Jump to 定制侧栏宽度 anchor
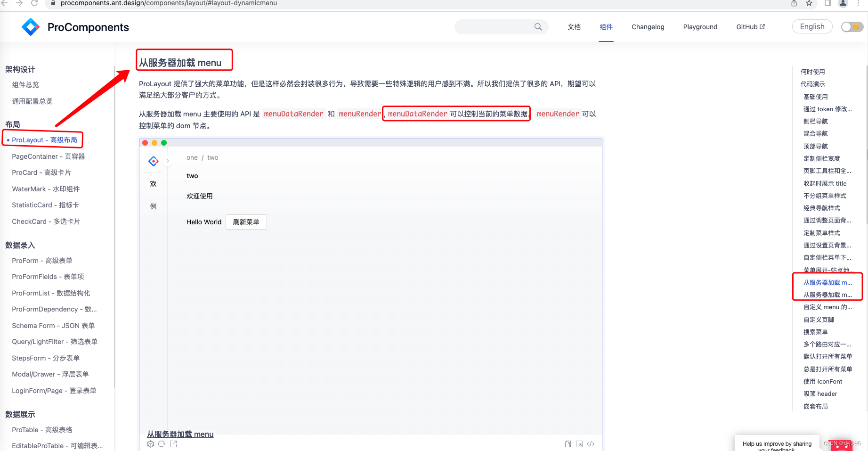 (x=822, y=158)
